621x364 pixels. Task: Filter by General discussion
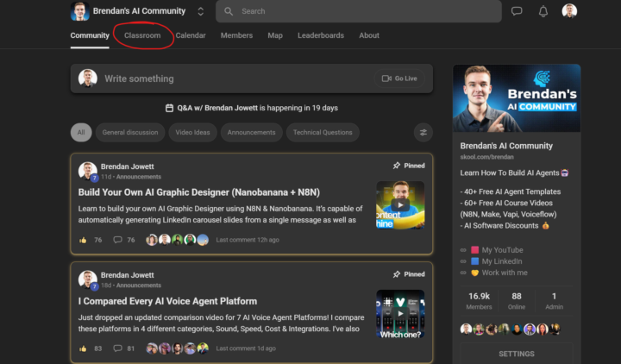pyautogui.click(x=130, y=132)
